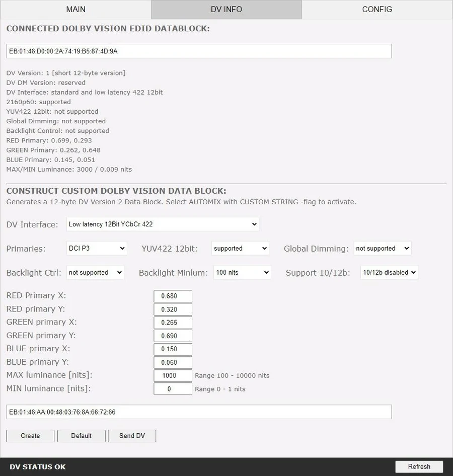Click the MAX luminance input field
453x476 pixels.
click(173, 375)
